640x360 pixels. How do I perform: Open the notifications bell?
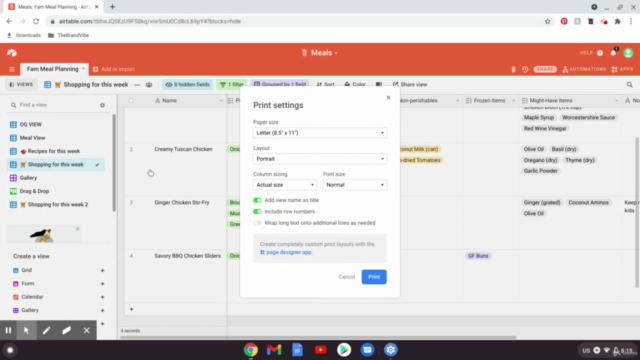613,53
